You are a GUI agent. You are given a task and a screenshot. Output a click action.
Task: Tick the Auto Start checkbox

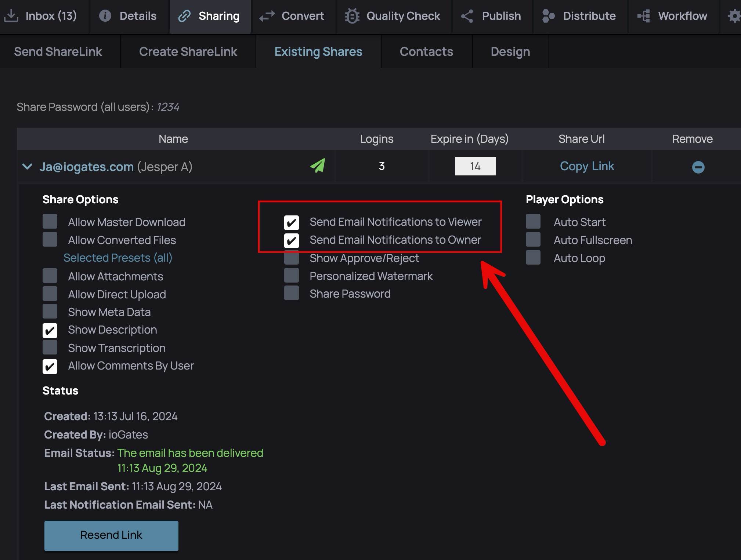coord(533,222)
